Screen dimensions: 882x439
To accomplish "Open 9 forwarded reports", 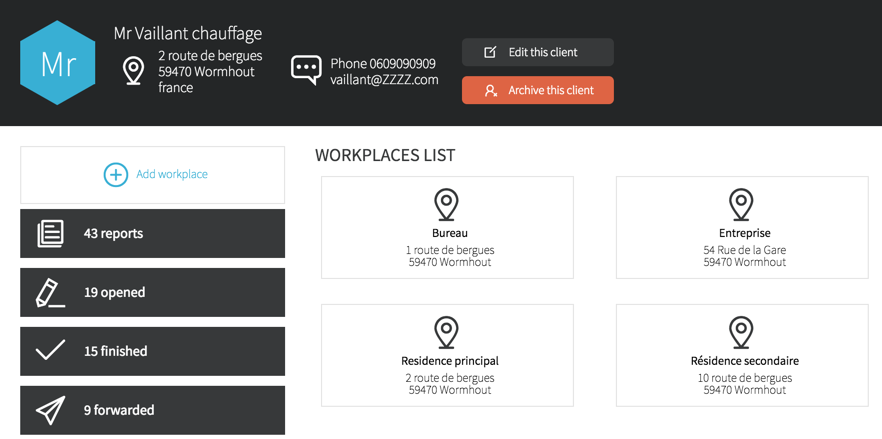I will point(152,410).
